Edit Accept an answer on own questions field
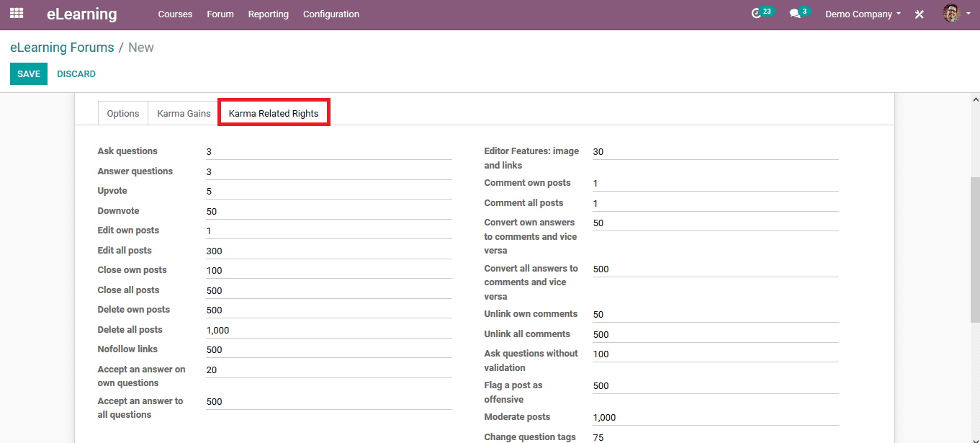980x443 pixels. [329, 370]
